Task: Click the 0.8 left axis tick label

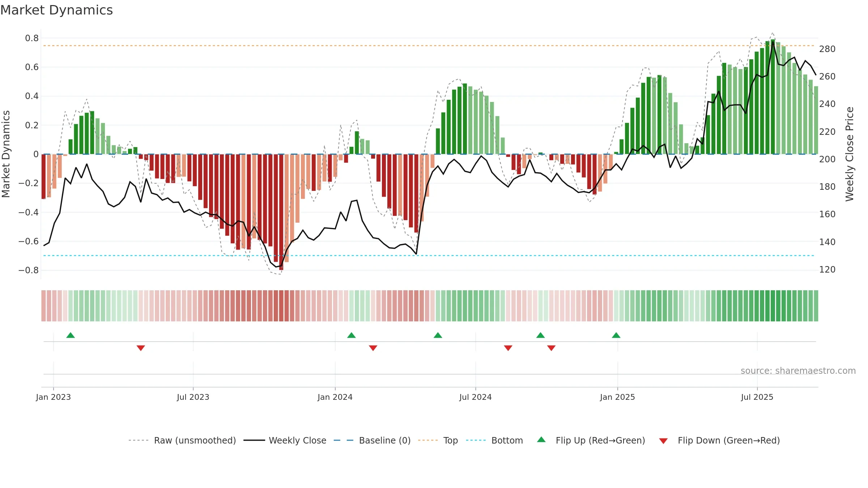Action: (32, 38)
